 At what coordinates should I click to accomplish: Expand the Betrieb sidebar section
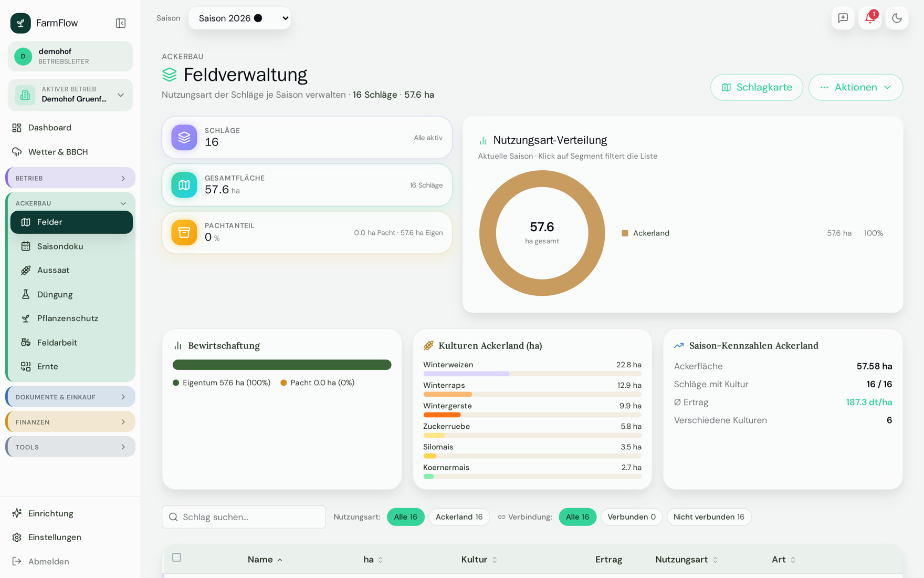point(70,178)
